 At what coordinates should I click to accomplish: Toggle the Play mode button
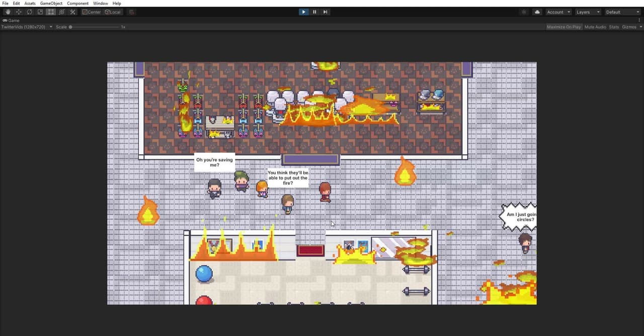pos(303,12)
